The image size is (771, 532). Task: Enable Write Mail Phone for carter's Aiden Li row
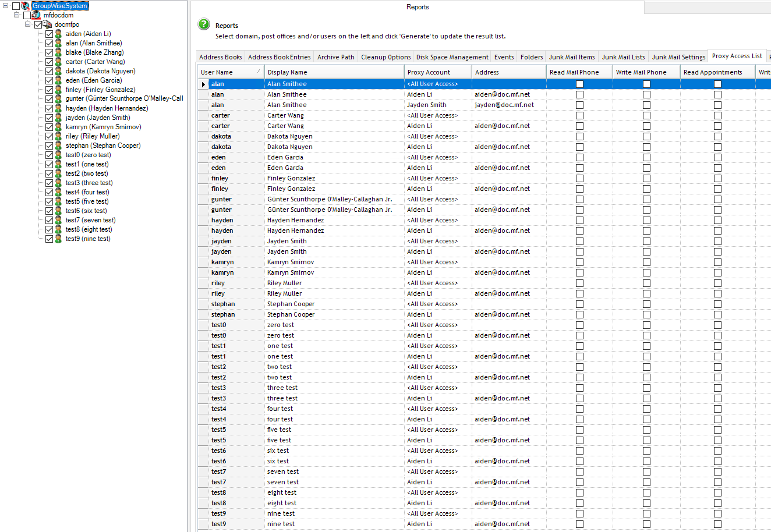646,126
